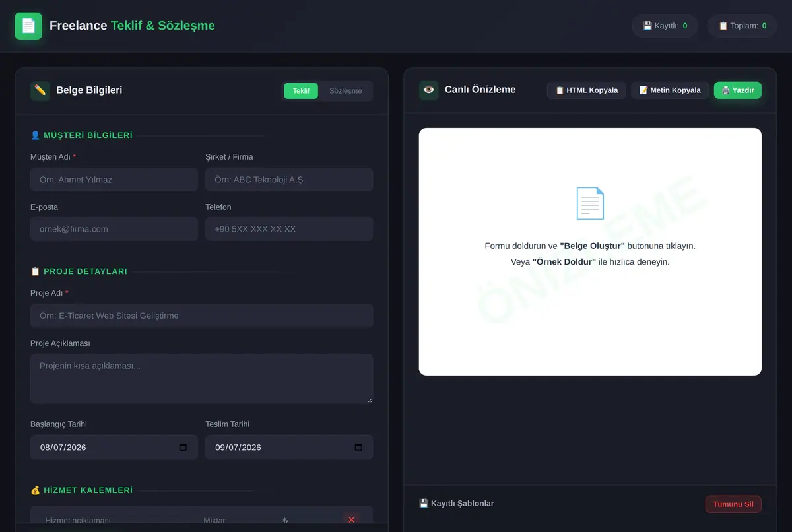Click the Canlı Önizleme panel title

tap(480, 90)
